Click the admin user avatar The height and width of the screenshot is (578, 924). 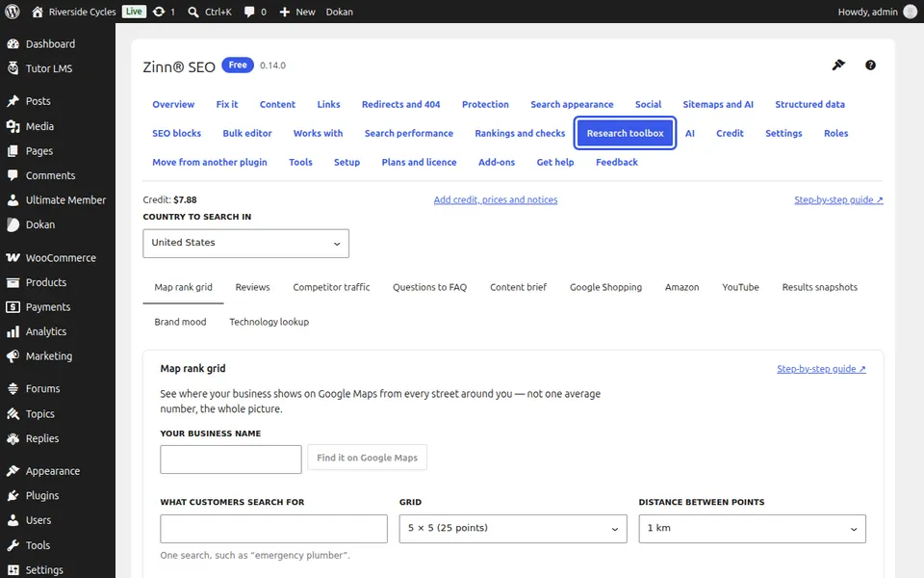(x=911, y=12)
